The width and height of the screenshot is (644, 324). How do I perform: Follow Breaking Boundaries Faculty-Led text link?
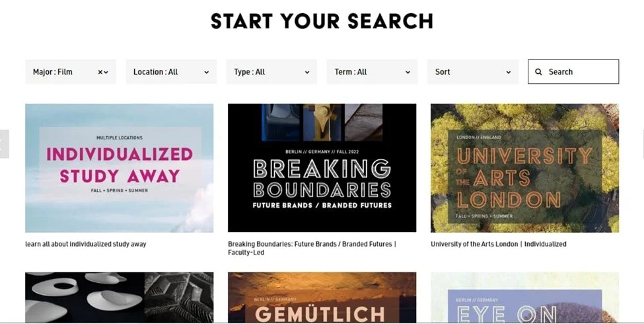point(312,249)
